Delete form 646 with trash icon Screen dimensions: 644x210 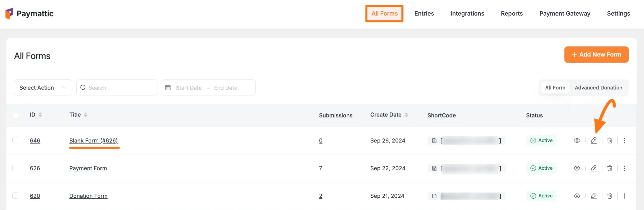(x=610, y=140)
